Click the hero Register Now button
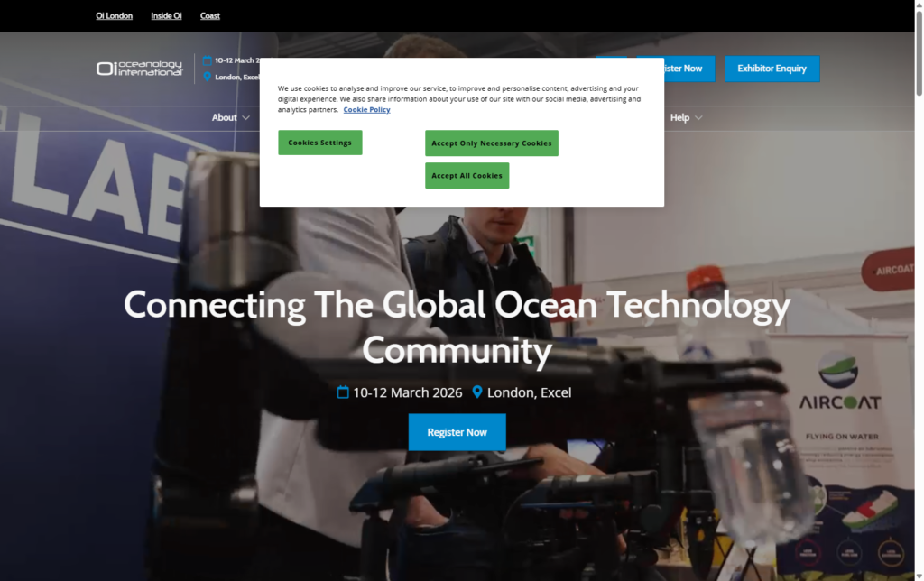The image size is (924, 581). click(x=457, y=432)
